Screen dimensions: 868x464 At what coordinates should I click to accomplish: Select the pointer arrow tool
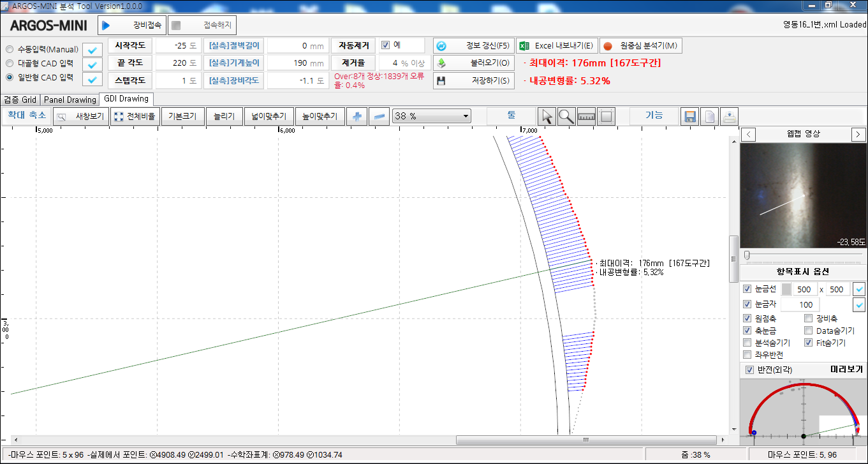[547, 116]
